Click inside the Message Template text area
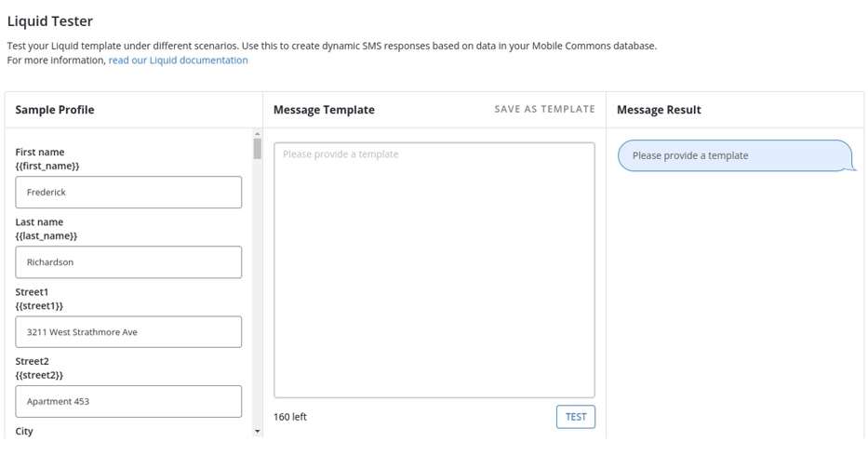 [434, 270]
